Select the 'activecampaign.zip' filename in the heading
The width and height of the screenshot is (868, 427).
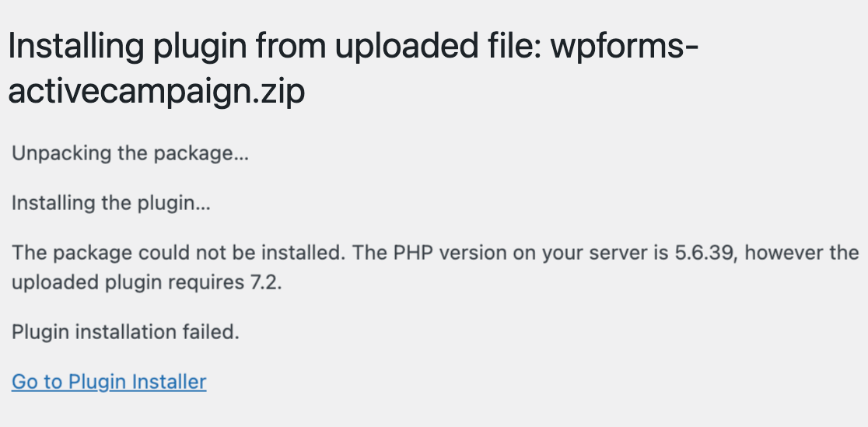point(156,91)
